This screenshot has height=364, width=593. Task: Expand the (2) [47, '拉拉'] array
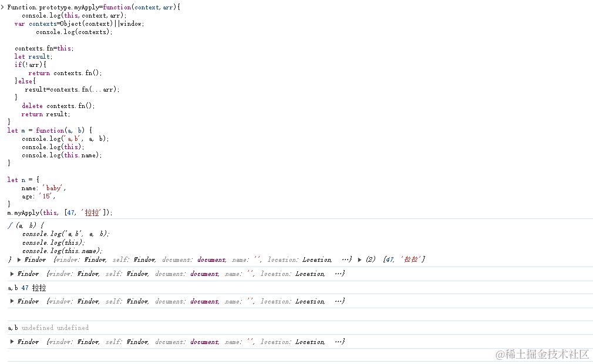(x=359, y=259)
